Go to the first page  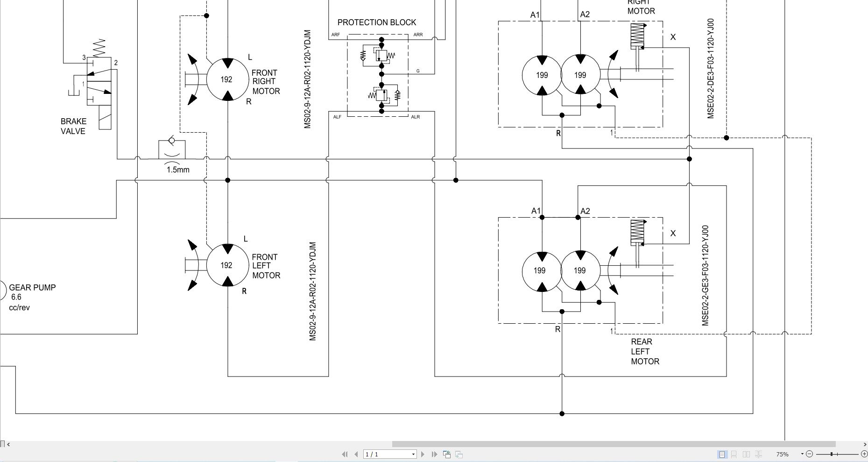click(345, 454)
